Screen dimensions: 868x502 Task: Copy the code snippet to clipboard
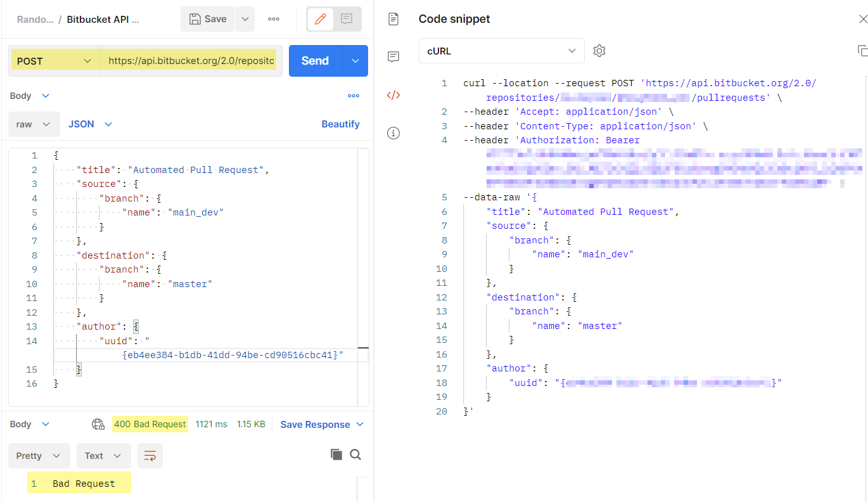[862, 50]
